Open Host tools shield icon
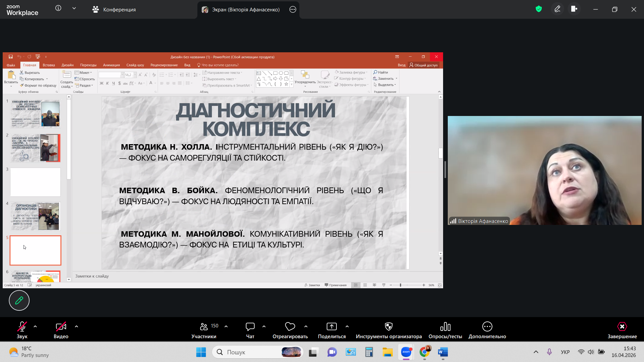Viewport: 644px width, 362px height. click(389, 326)
